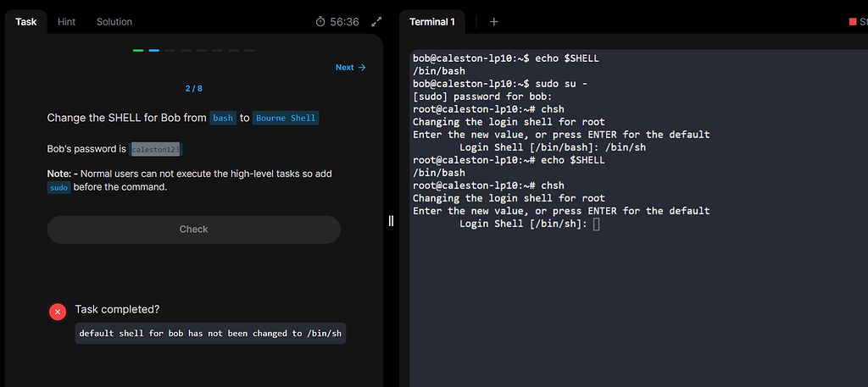Click the green first progress step segment

point(138,50)
